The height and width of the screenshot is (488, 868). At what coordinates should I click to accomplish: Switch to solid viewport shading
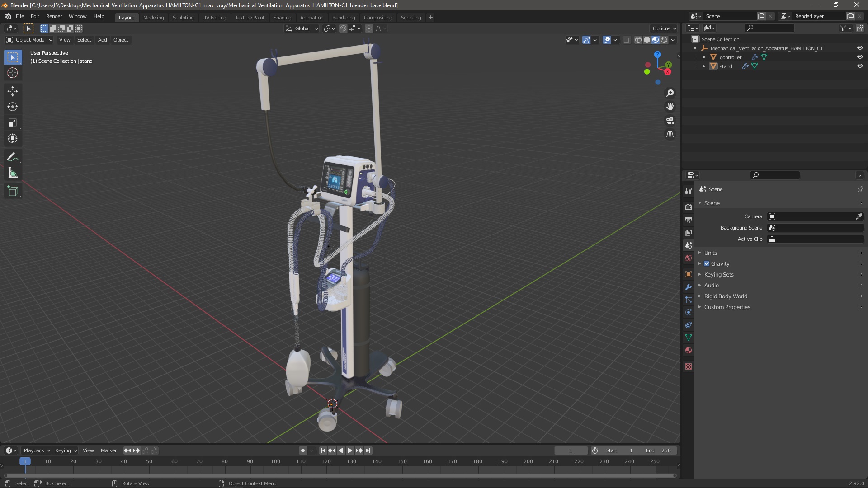pyautogui.click(x=647, y=40)
